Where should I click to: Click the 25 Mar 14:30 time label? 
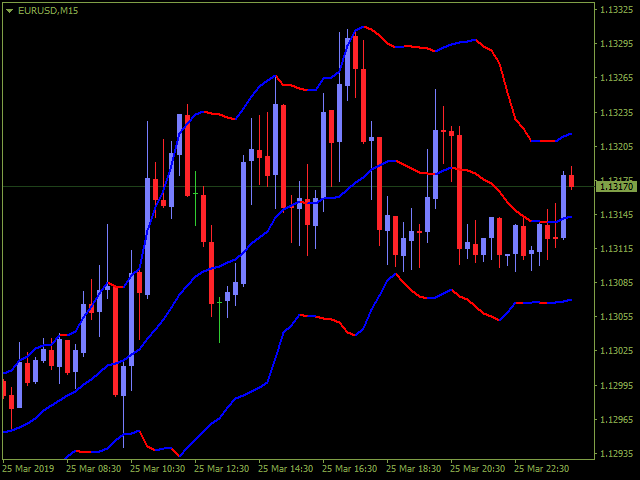[286, 469]
